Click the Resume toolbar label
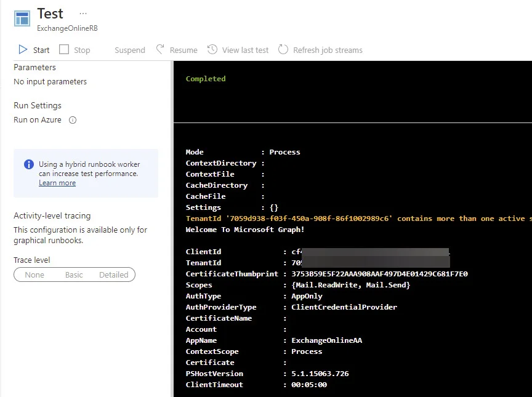Screen dimensions: 532x397 (183, 50)
